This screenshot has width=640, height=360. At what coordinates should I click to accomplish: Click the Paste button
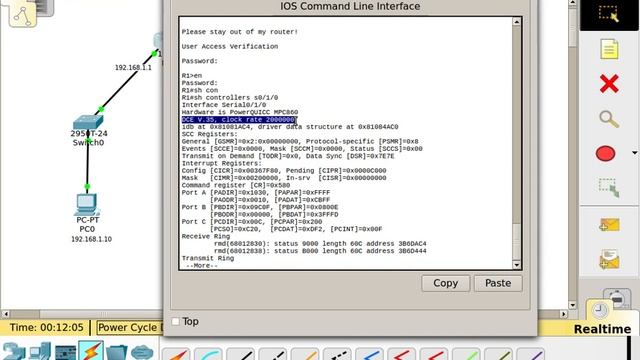pyautogui.click(x=498, y=283)
